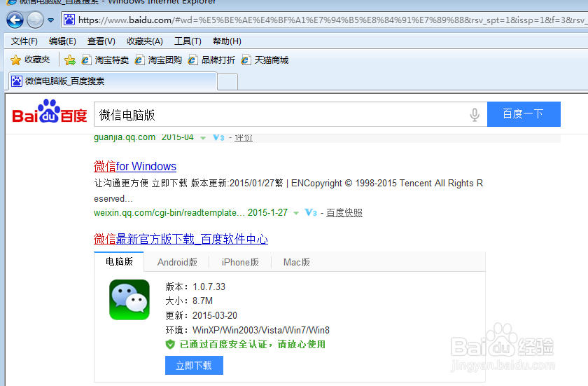Click the 百度一下 search button
The image size is (588, 386).
click(524, 114)
